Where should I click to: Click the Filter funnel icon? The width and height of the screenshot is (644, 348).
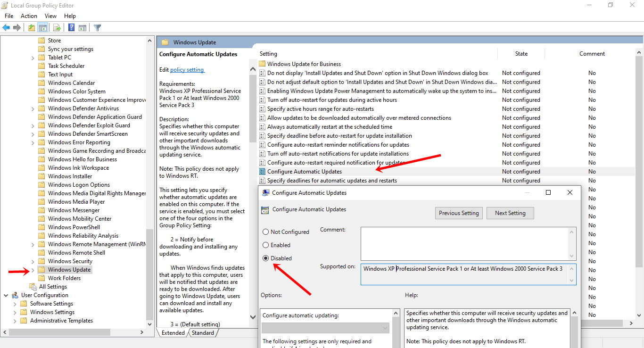[97, 28]
